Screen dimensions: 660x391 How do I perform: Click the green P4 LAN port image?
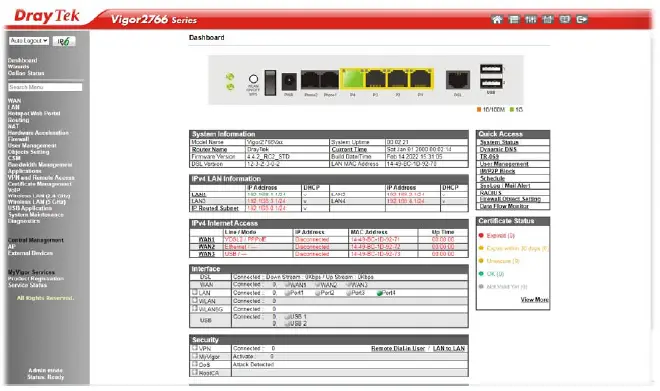pos(353,79)
